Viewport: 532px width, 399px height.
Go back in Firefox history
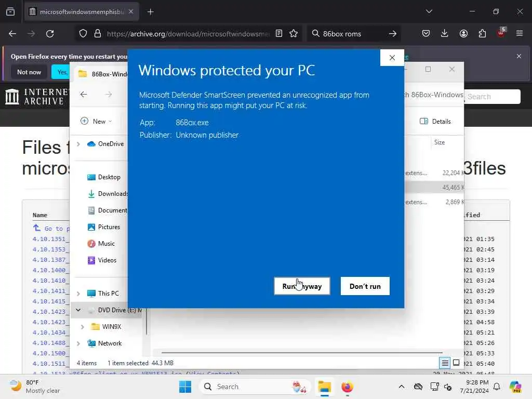12,34
